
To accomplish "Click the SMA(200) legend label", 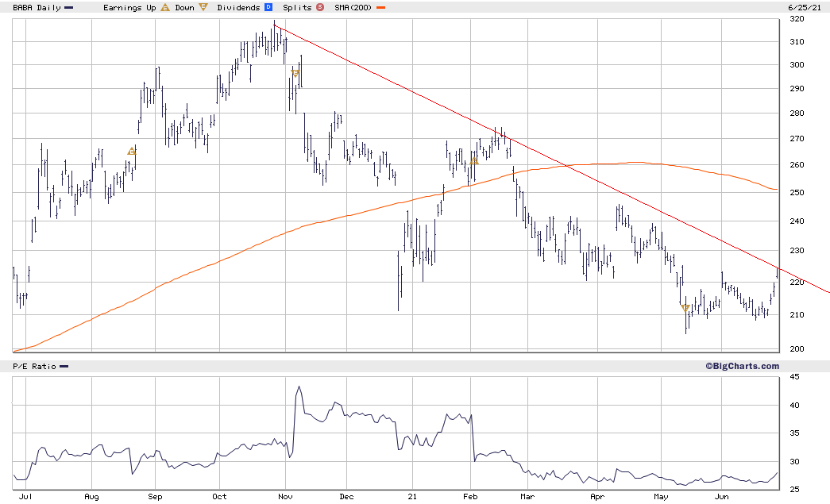I will coord(353,8).
